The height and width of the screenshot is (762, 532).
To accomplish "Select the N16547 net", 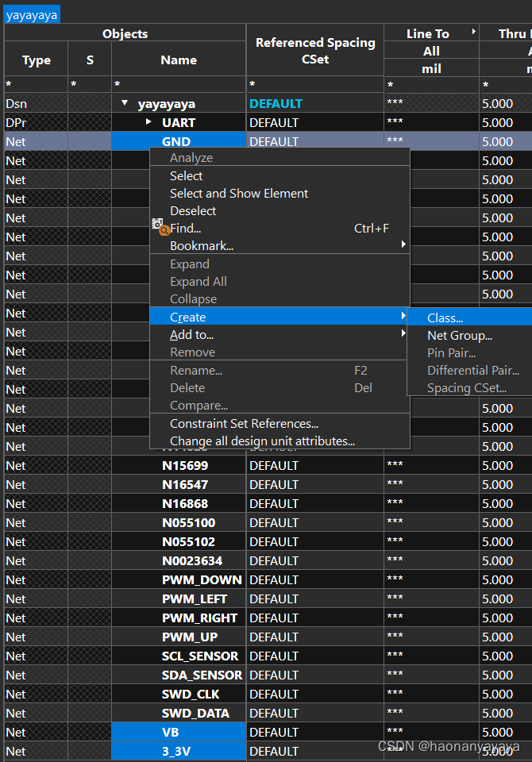I will [x=179, y=484].
